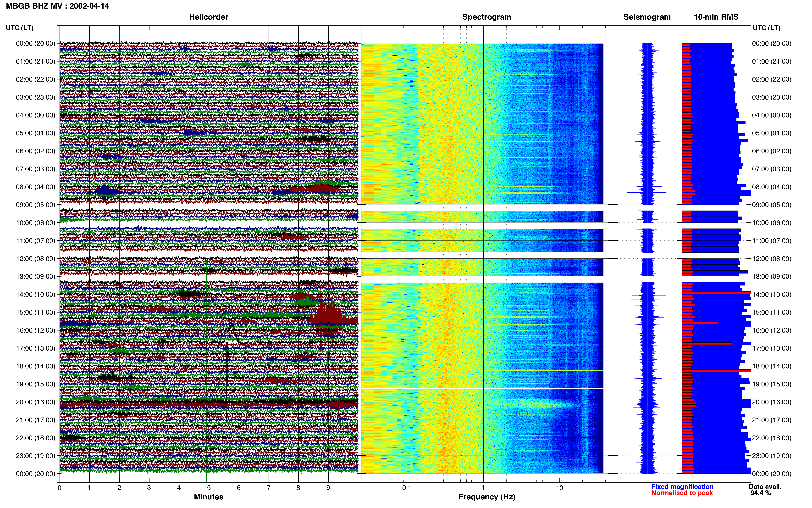This screenshot has height=508, width=812.
Task: Click tick label "0" on the Minutes axis
Action: [x=59, y=487]
